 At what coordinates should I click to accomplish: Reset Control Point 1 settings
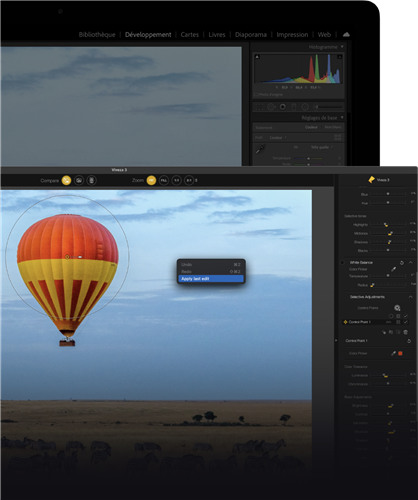pos(409,341)
